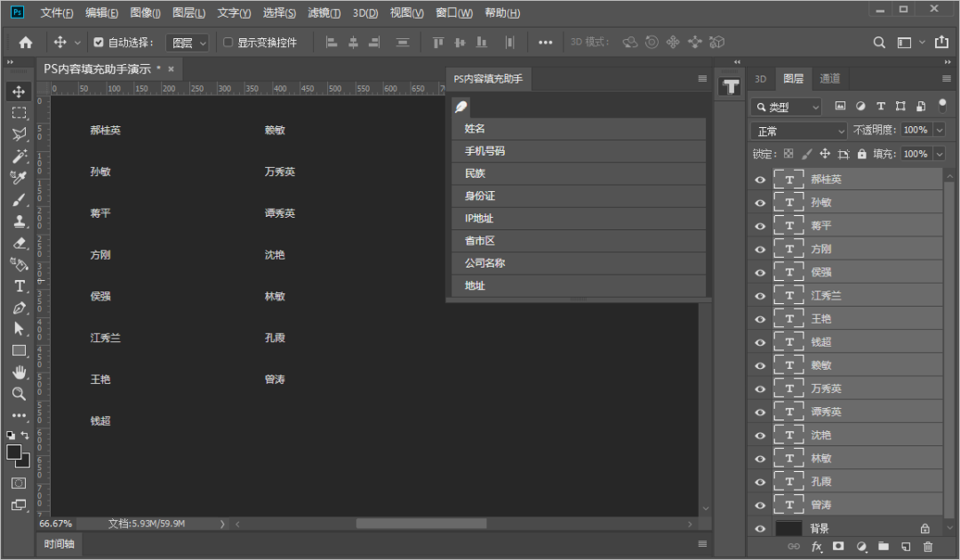Hide the 郝桂英 layer visibility
This screenshot has height=560, width=960.
click(x=760, y=180)
